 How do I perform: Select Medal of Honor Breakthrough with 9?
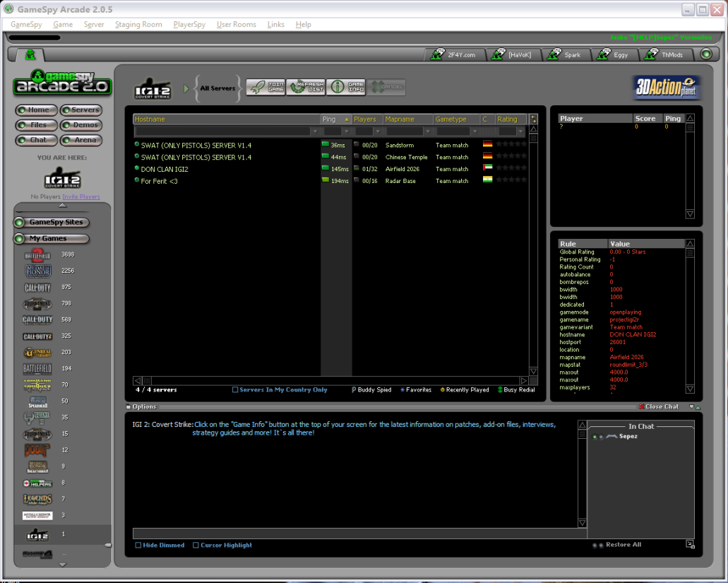(x=37, y=467)
